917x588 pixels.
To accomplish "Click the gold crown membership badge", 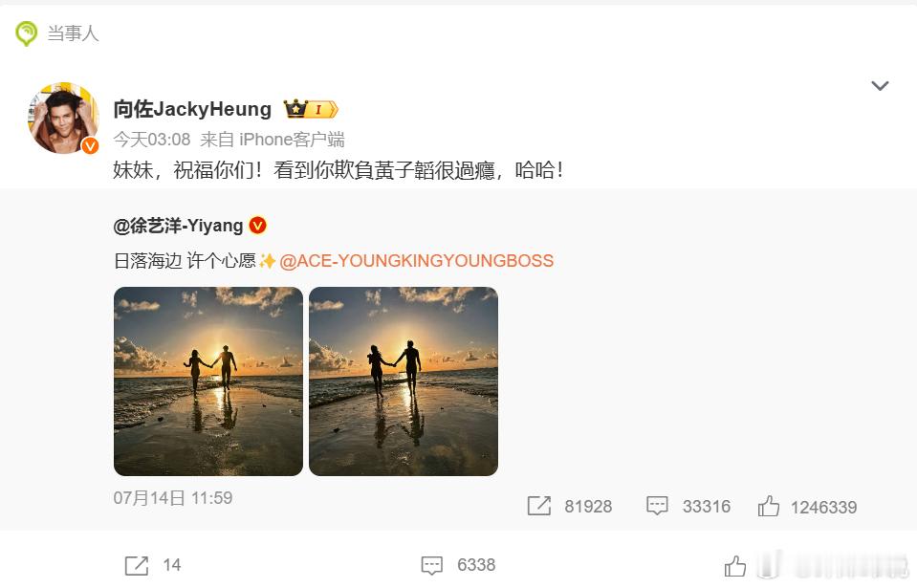I will pos(311,109).
